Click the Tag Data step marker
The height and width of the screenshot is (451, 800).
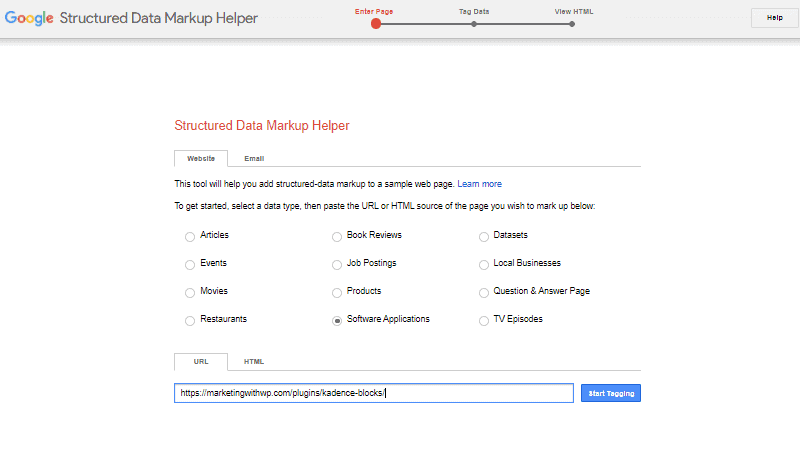click(474, 24)
